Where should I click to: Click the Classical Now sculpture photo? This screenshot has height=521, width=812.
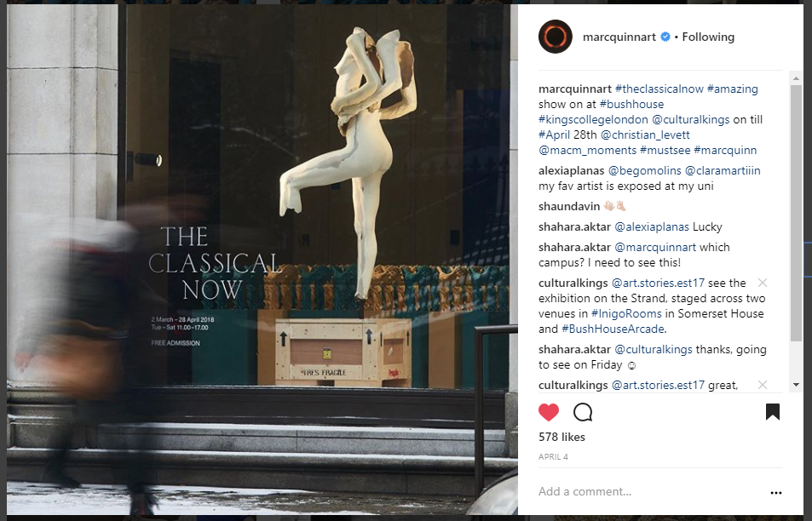pyautogui.click(x=262, y=259)
